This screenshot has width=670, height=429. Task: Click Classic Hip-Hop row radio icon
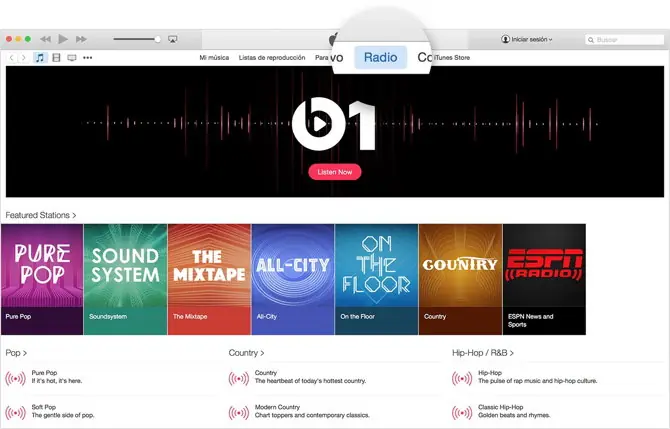pos(462,413)
